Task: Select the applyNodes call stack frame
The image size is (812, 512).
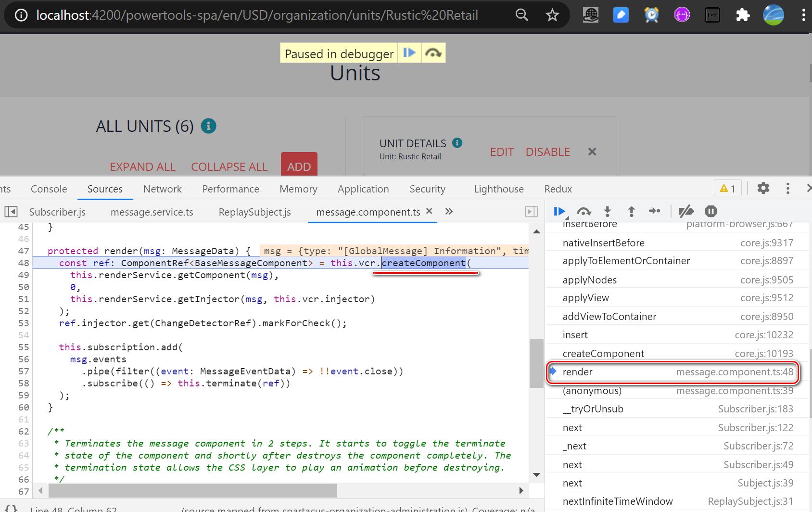Action: [678, 280]
